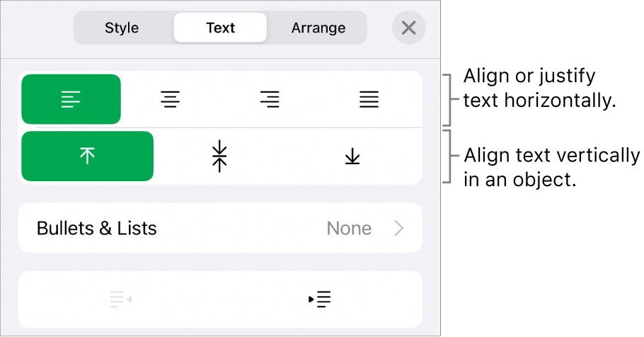Viewport: 644px width, 337px height.
Task: Switch to the Style tab
Action: pos(122,28)
